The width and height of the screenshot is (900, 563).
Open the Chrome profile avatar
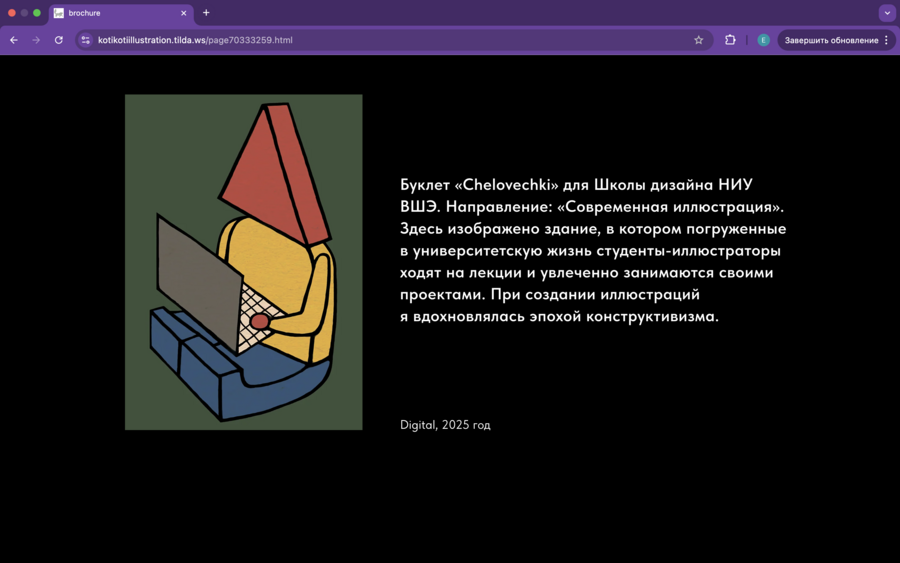pos(763,40)
